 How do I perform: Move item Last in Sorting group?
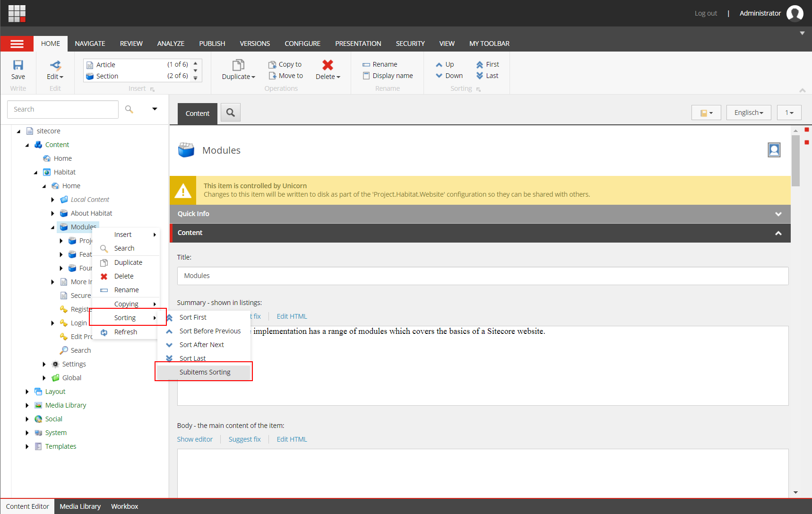click(x=487, y=76)
